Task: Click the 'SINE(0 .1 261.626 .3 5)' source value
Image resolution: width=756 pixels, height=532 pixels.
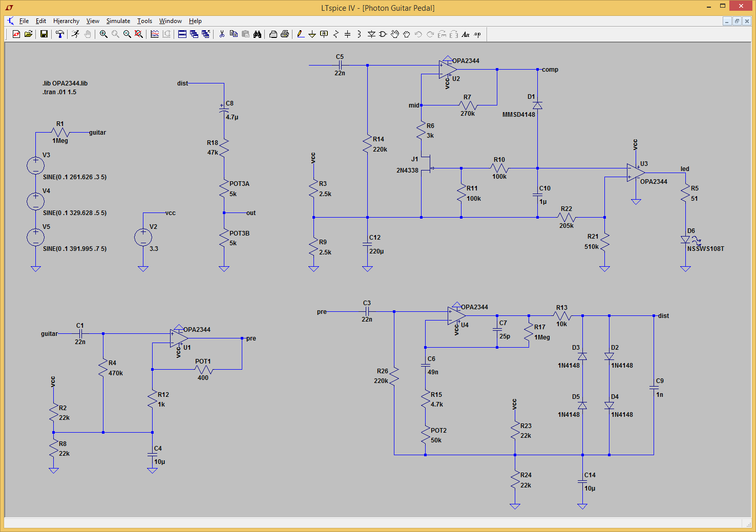Action: (x=75, y=177)
